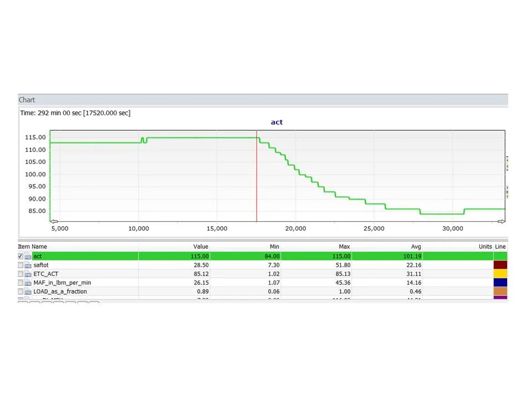The image size is (532, 399).
Task: Click the act row PID icon
Action: tap(28, 256)
